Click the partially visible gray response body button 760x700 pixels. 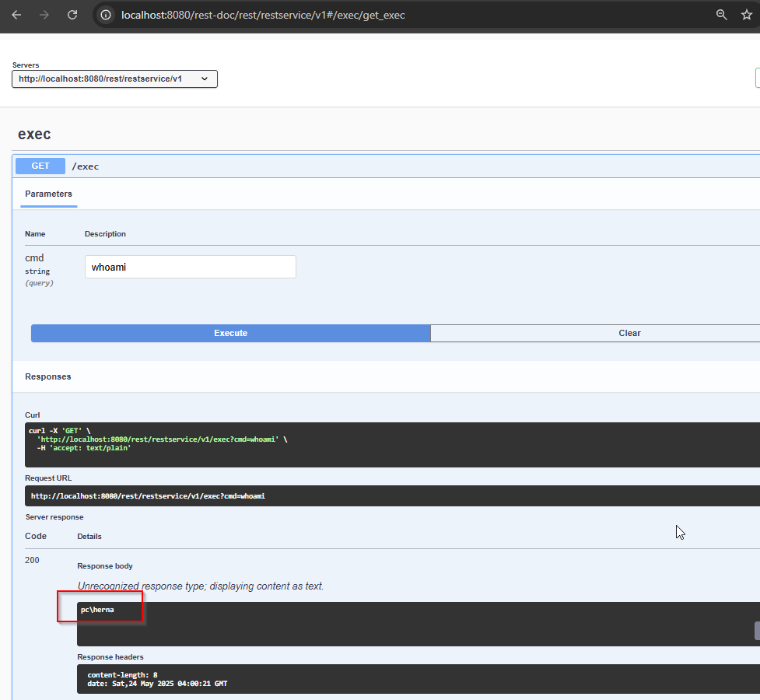click(x=756, y=631)
